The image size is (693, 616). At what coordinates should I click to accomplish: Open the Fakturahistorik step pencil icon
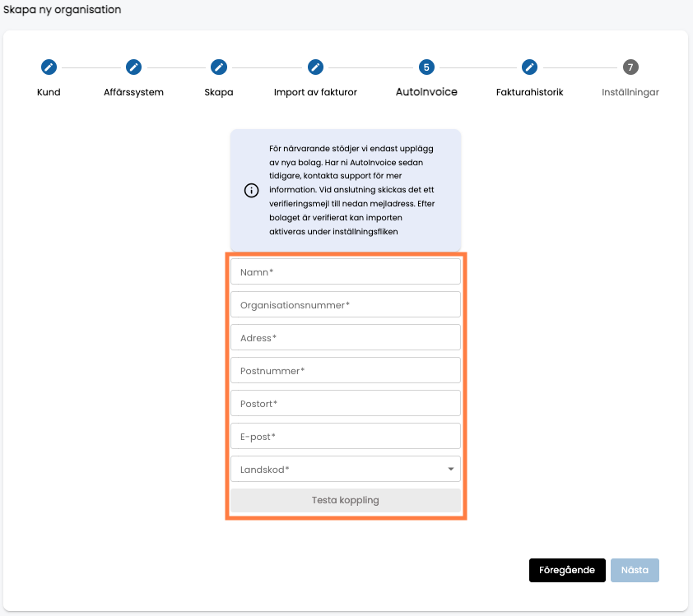pos(529,67)
